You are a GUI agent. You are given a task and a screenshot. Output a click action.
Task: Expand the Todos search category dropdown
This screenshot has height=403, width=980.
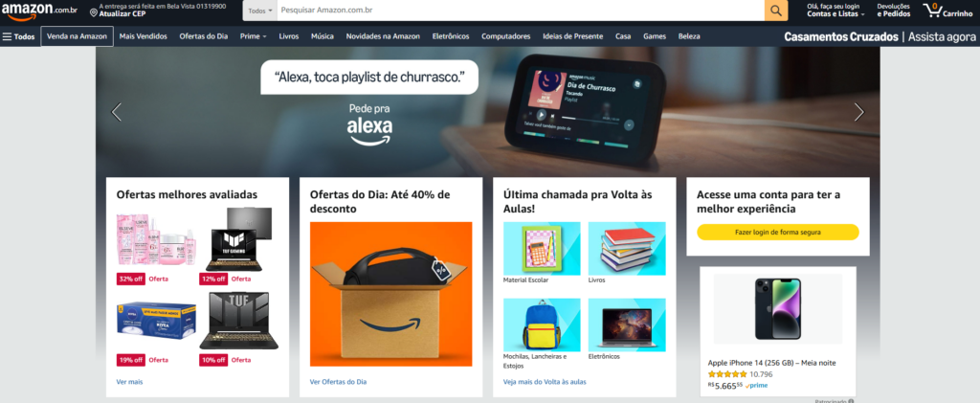coord(260,11)
